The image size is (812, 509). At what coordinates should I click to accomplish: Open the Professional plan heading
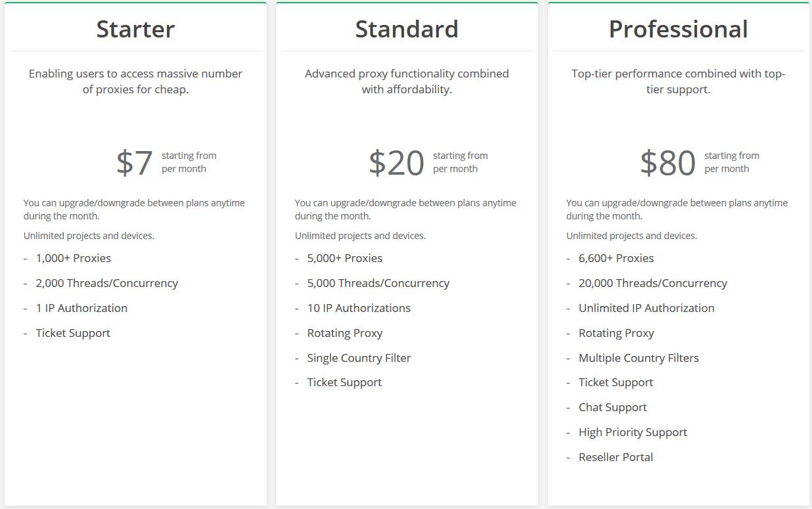(678, 29)
